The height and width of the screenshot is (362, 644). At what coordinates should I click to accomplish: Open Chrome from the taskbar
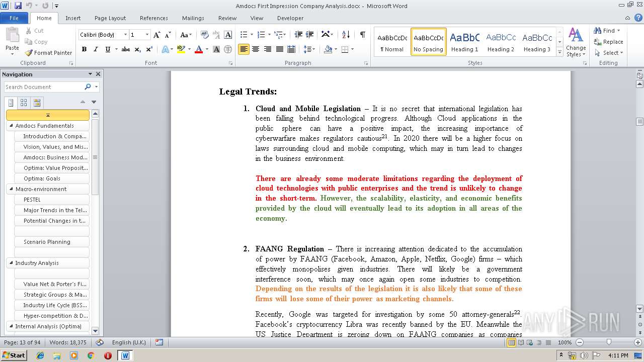[x=91, y=355]
